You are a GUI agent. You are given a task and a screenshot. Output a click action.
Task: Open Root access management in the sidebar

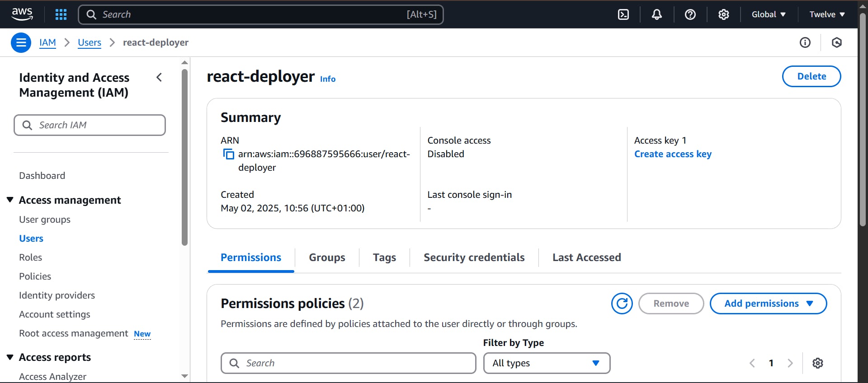[x=74, y=333]
